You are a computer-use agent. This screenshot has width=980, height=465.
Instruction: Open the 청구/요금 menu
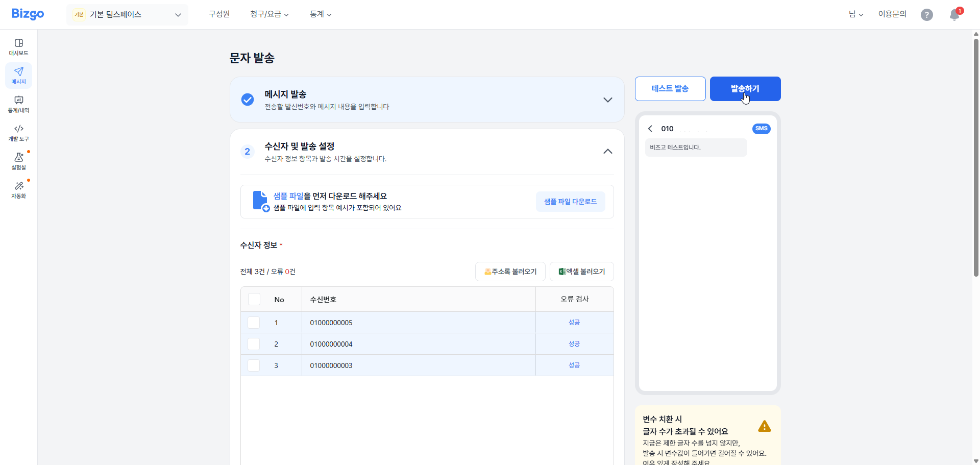click(269, 14)
